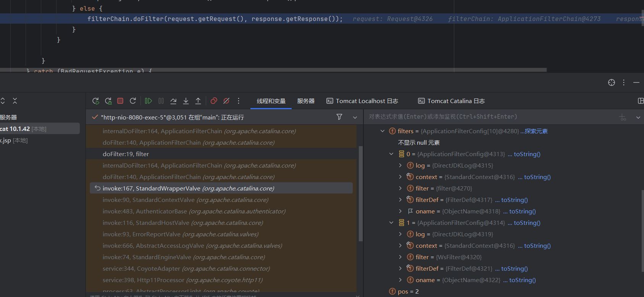Screen dimensions: 644x297
Task: Open the Tomcat Catalina 日志 tab
Action: coord(451,101)
